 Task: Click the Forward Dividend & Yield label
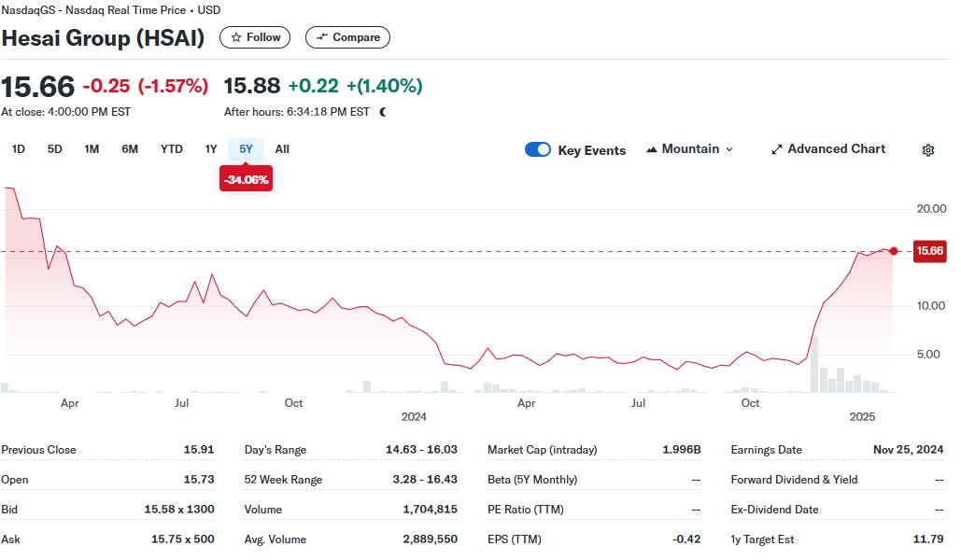tap(794, 480)
